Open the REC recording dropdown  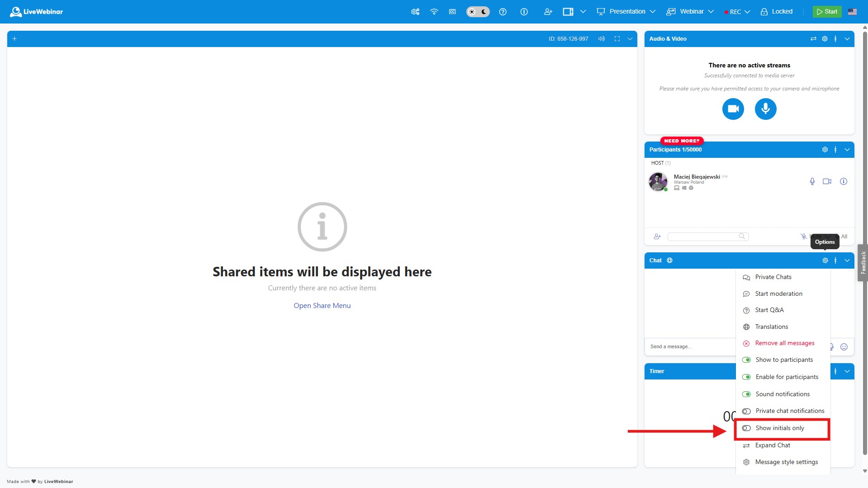point(737,12)
